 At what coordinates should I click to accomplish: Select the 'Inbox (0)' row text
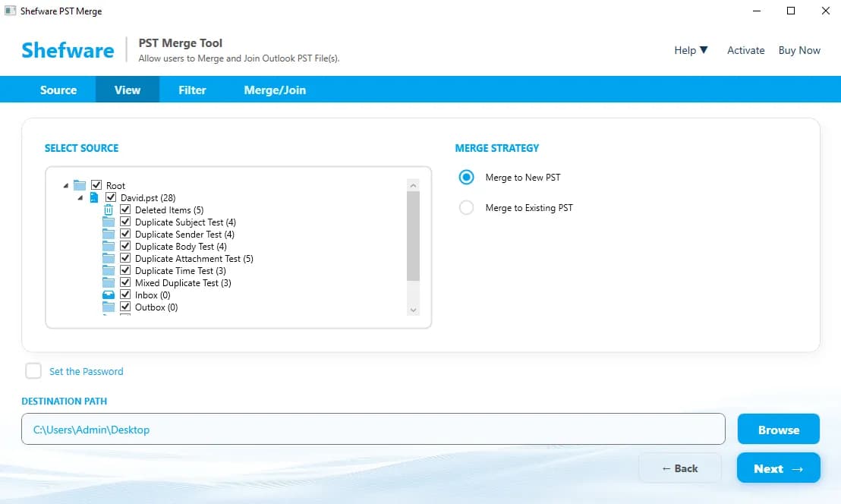pyautogui.click(x=153, y=295)
